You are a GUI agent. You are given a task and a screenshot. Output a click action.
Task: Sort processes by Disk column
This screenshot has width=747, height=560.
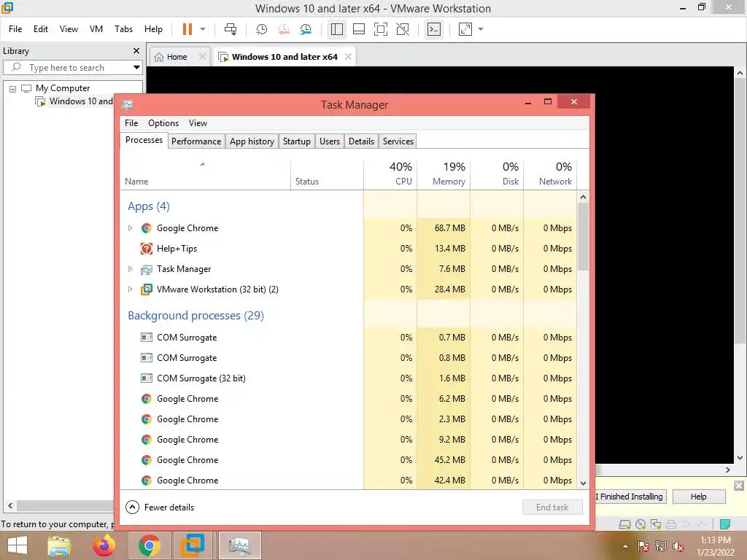point(498,174)
